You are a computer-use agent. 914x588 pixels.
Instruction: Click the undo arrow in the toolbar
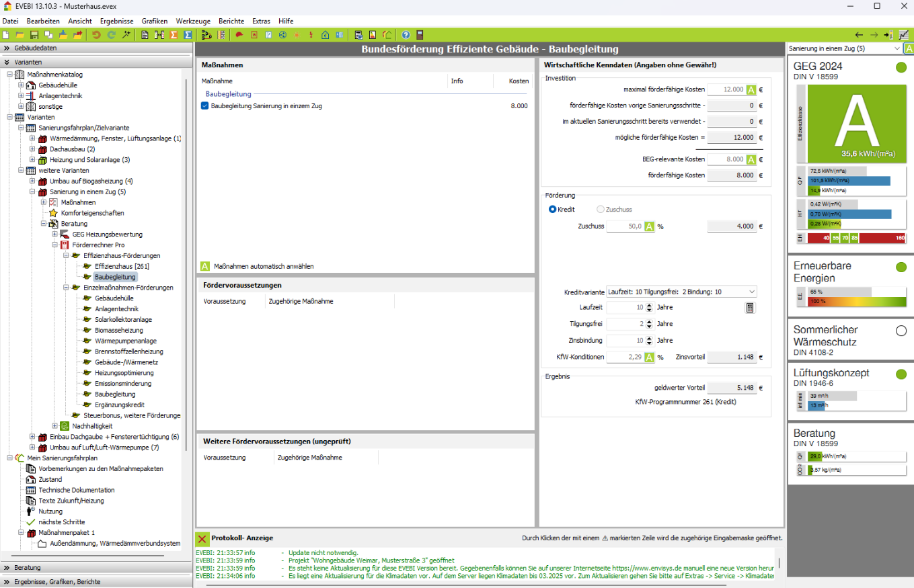[x=96, y=35]
